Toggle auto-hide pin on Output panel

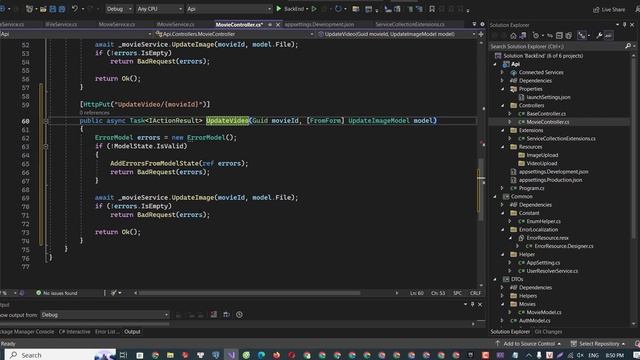[x=473, y=304]
